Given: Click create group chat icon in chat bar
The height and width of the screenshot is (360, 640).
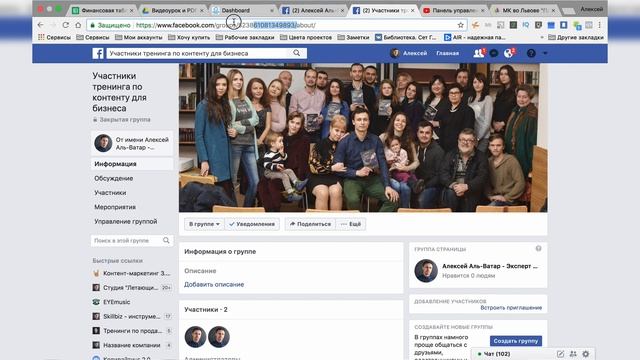Looking at the screenshot, I should click(573, 354).
